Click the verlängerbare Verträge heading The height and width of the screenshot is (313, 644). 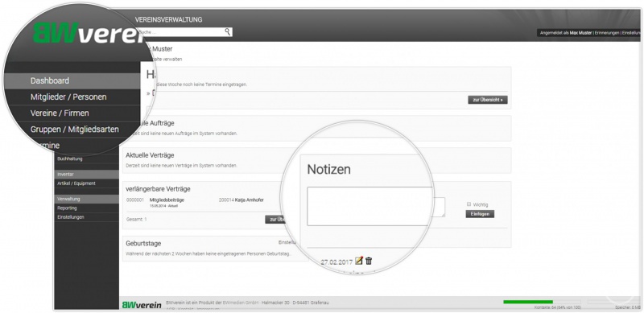pyautogui.click(x=158, y=189)
